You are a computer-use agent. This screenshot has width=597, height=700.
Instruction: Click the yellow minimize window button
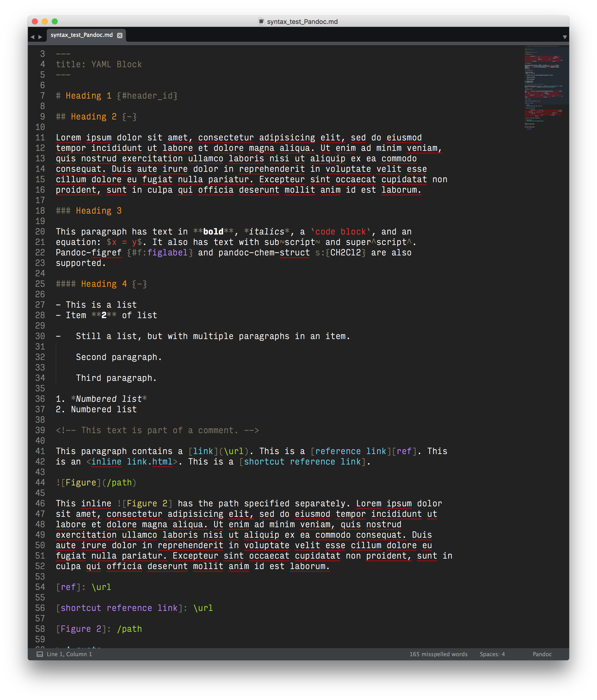45,22
